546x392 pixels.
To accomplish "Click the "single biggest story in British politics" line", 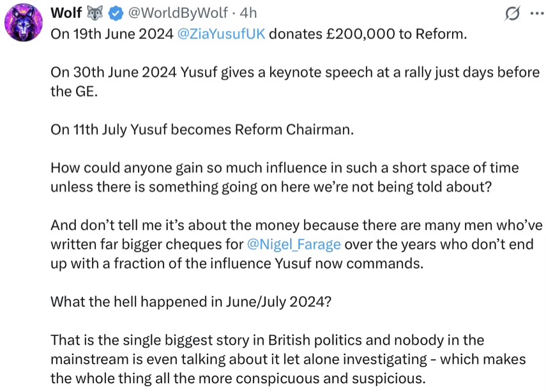I will [267, 340].
